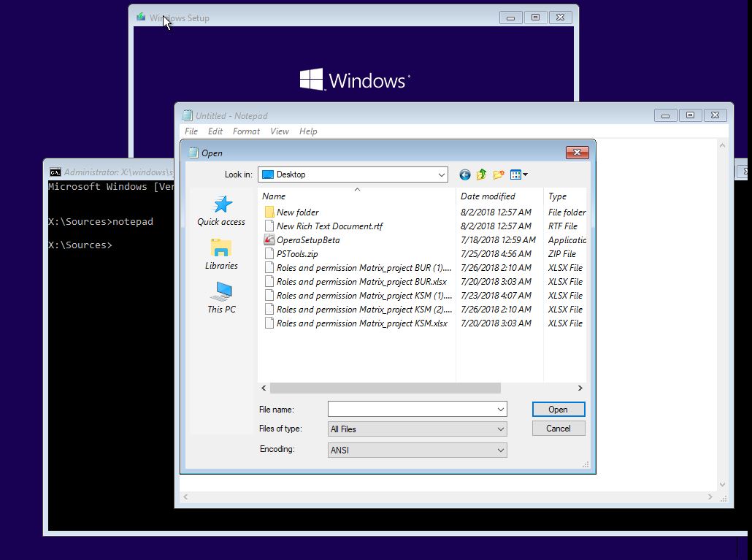This screenshot has height=560, width=752.
Task: Click the X:\Sources> prompt in Command Prompt
Action: click(x=80, y=245)
